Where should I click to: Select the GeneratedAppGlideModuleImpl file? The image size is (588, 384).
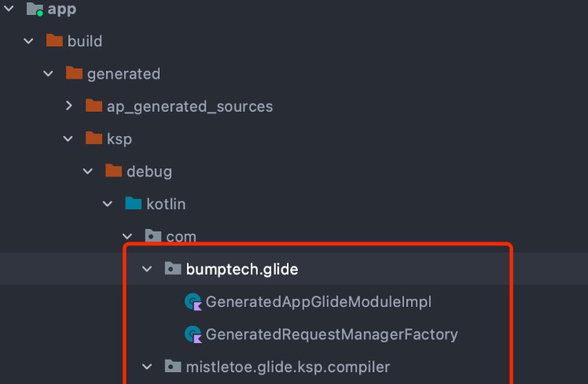(x=318, y=302)
